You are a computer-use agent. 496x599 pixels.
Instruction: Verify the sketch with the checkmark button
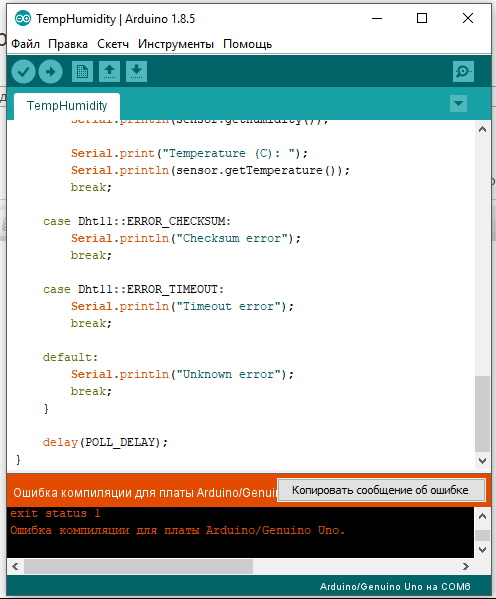pyautogui.click(x=23, y=71)
